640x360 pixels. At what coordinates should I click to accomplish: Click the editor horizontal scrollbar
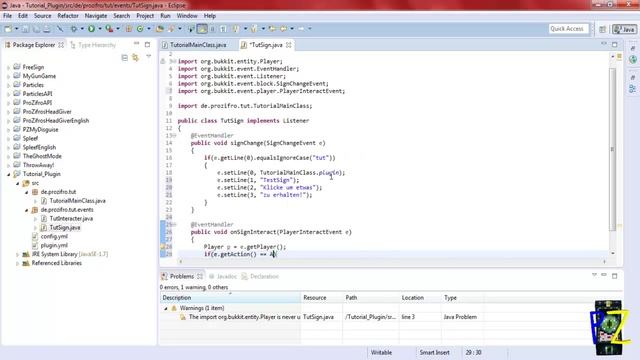pyautogui.click(x=392, y=262)
